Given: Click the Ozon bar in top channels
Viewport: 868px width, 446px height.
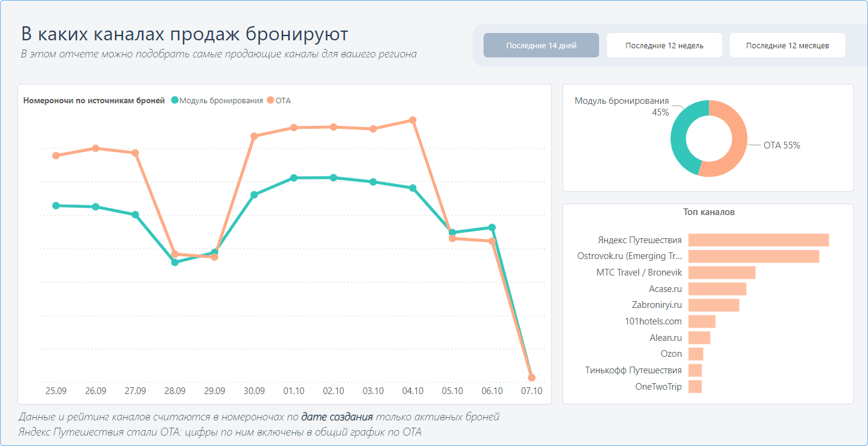Looking at the screenshot, I should (x=696, y=354).
